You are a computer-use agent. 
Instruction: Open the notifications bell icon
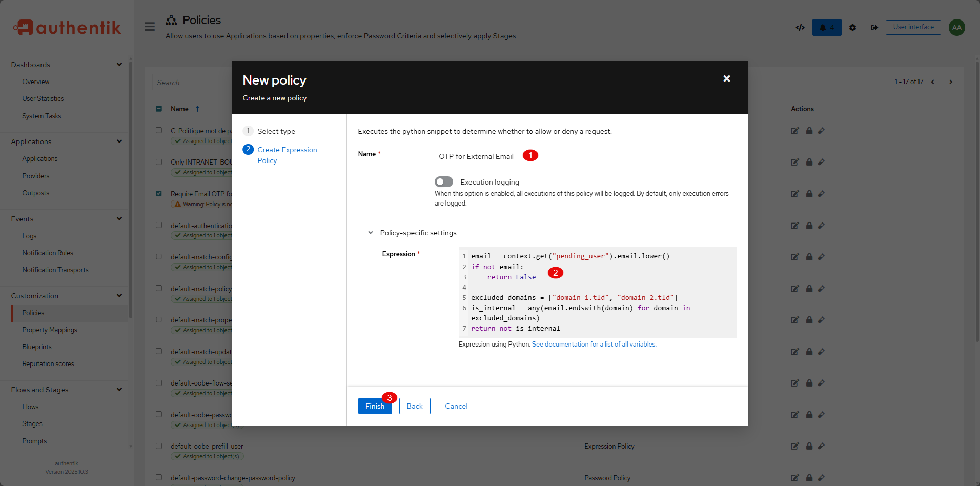(826, 28)
